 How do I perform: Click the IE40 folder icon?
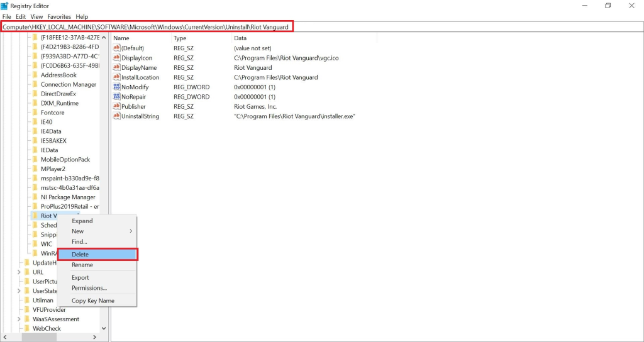[35, 122]
